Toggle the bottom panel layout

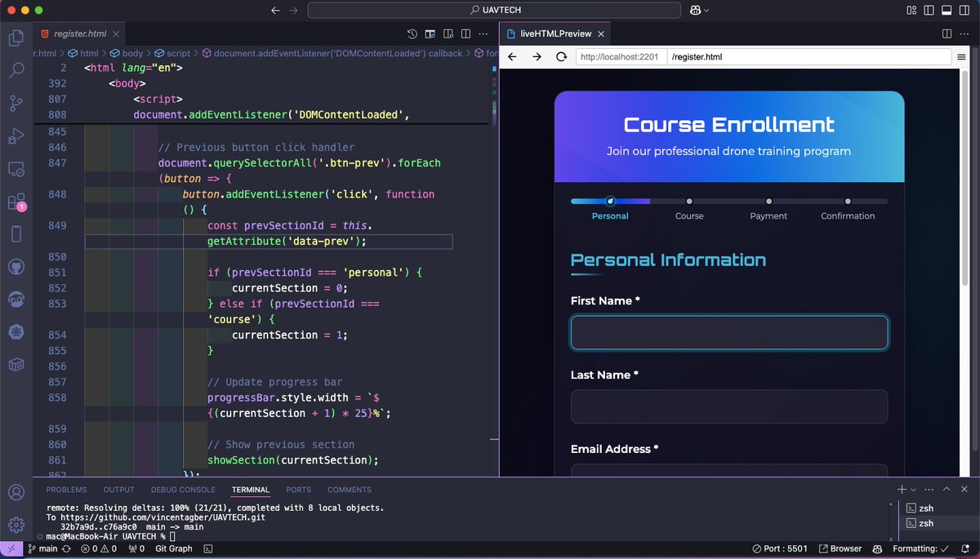pyautogui.click(x=946, y=10)
